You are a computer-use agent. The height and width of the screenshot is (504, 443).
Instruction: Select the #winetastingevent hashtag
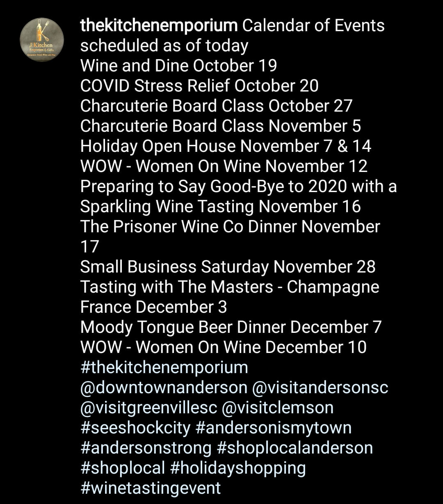tap(151, 488)
